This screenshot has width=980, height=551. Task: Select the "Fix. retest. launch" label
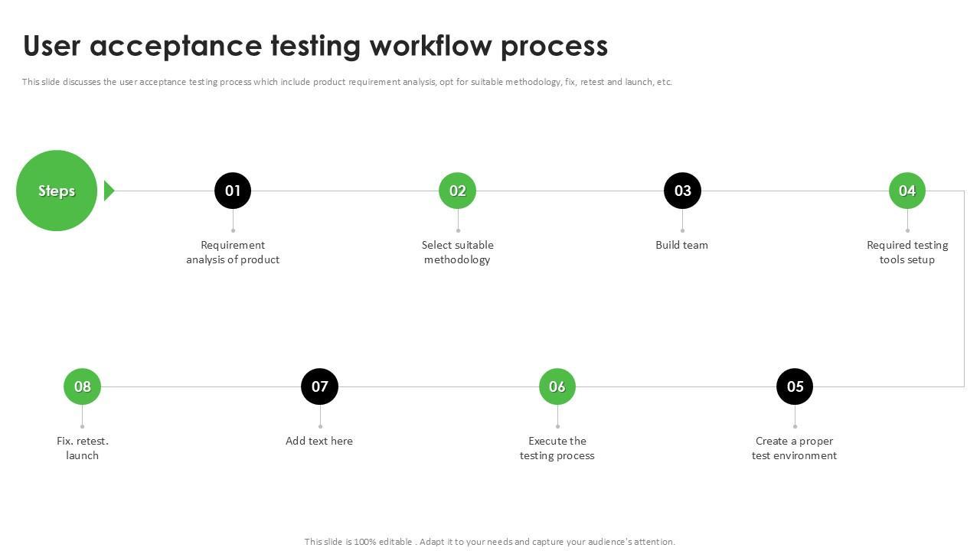pos(82,448)
